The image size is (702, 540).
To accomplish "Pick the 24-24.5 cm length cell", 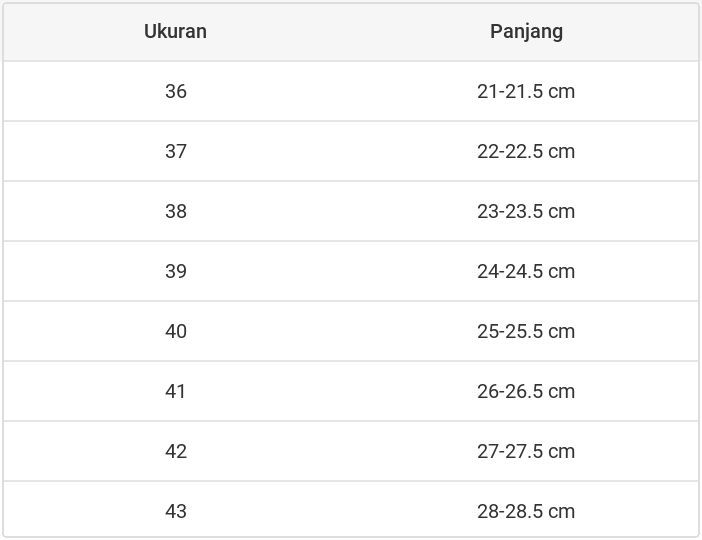I will [x=526, y=271].
